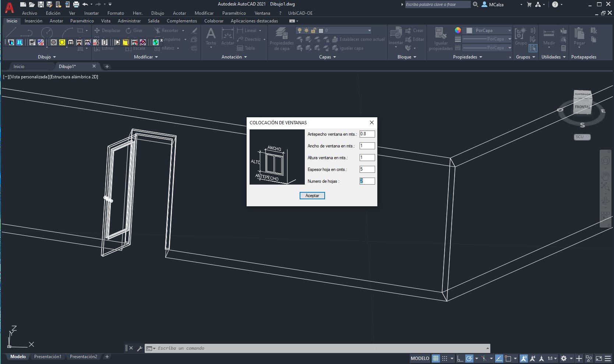Click the Clean Screen icon in status bar
This screenshot has width=614, height=364.
pyautogui.click(x=599, y=358)
